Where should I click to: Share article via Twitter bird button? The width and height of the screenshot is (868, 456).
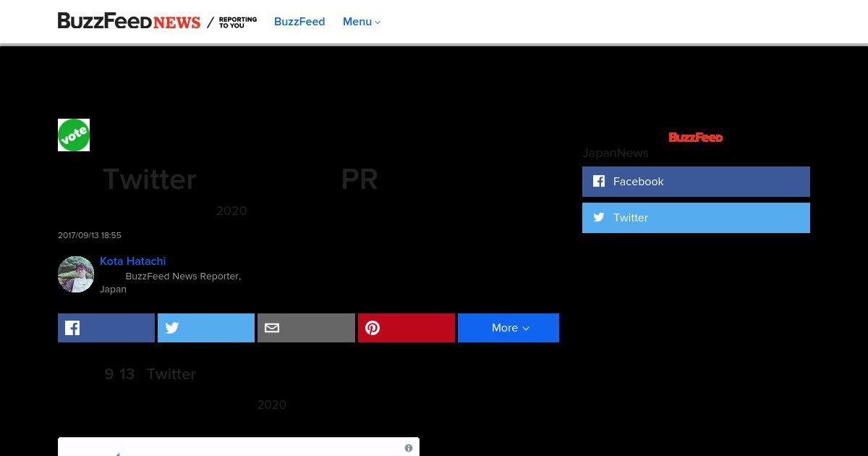point(206,328)
